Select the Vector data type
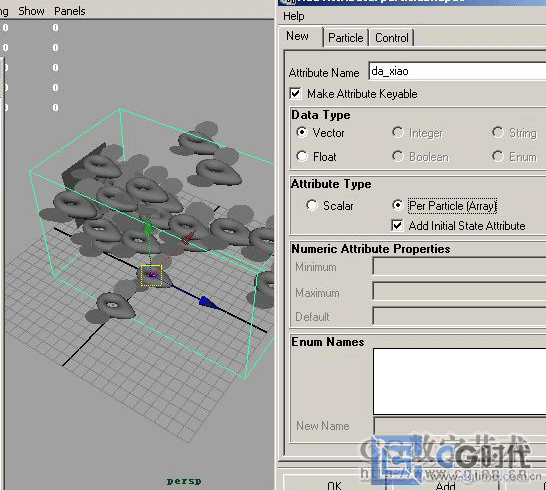The width and height of the screenshot is (546, 490). pyautogui.click(x=302, y=132)
